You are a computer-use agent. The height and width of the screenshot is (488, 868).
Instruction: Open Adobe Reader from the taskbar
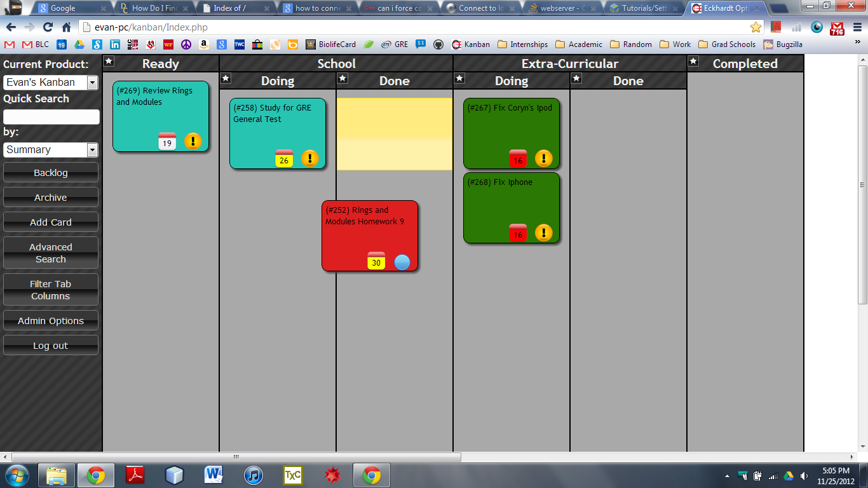click(x=135, y=475)
